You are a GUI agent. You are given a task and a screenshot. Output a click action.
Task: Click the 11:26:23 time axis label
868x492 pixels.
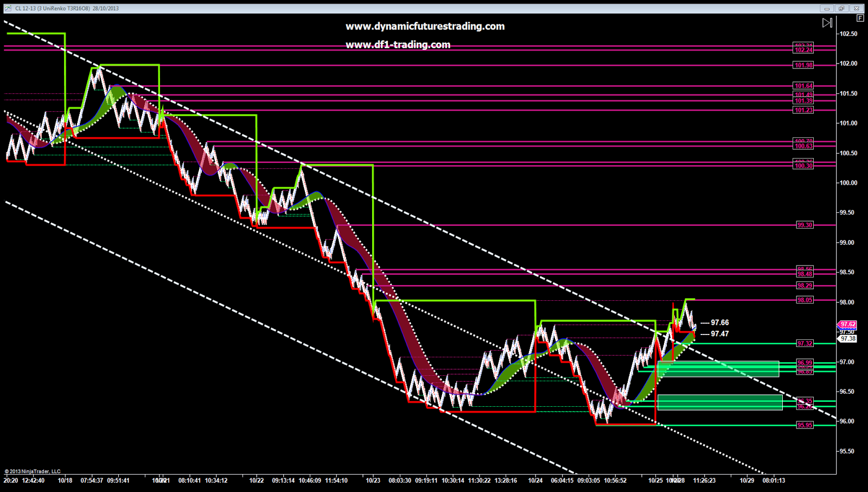coord(704,481)
